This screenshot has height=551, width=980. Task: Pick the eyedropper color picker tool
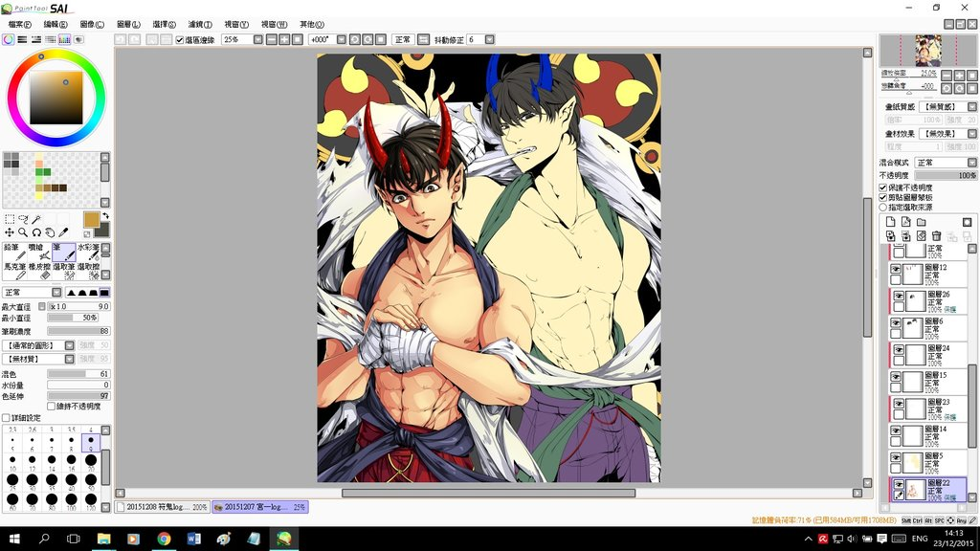coord(63,232)
